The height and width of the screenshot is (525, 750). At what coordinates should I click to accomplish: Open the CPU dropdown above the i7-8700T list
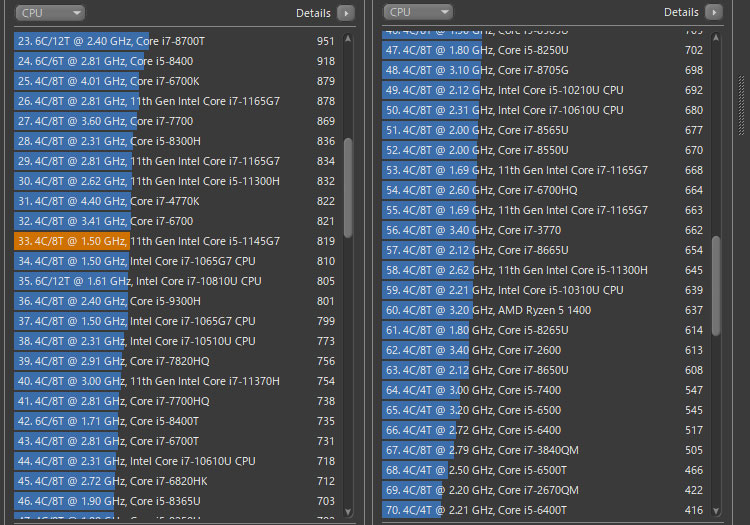(x=50, y=13)
